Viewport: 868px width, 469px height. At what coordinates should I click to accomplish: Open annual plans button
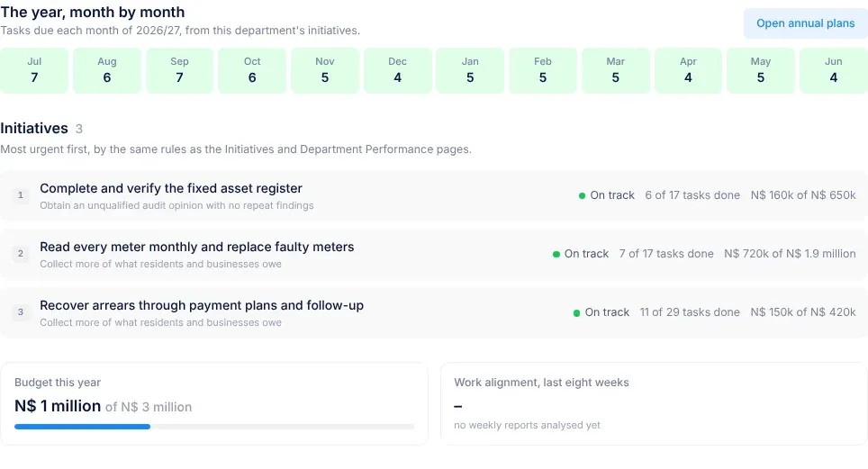pos(806,23)
